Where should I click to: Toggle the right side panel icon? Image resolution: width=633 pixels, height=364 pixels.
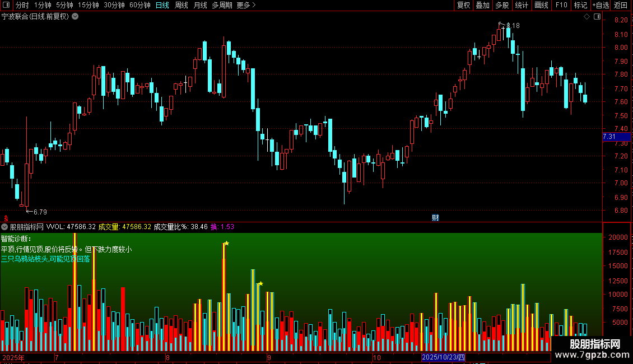[597, 17]
